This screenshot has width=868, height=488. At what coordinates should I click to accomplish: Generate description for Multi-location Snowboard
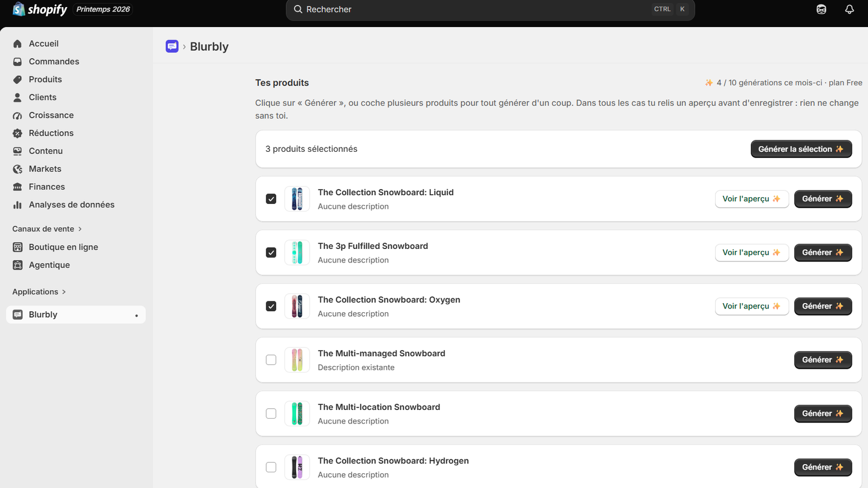click(x=823, y=414)
